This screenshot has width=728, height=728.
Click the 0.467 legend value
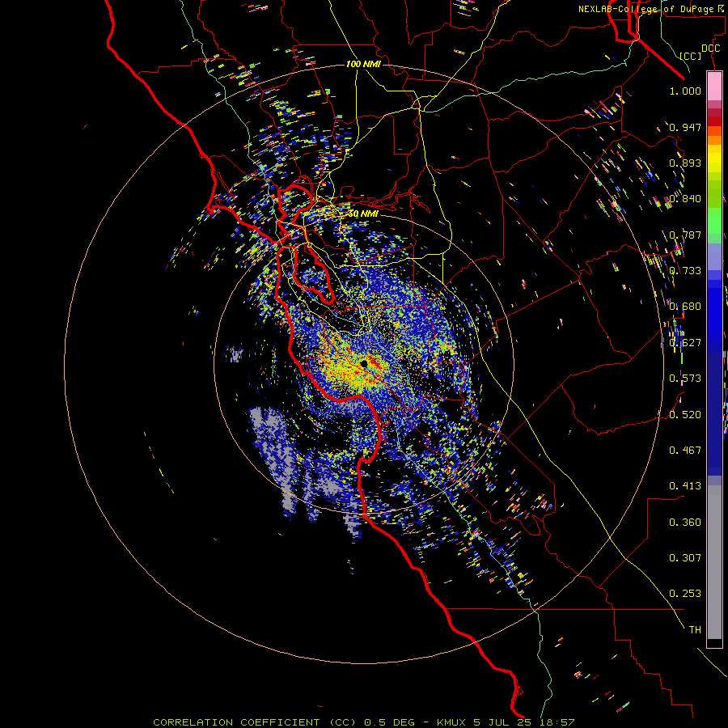coord(685,451)
